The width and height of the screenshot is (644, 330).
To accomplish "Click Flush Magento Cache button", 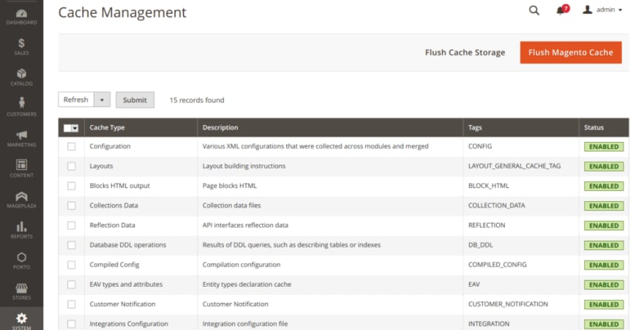I will (x=571, y=53).
